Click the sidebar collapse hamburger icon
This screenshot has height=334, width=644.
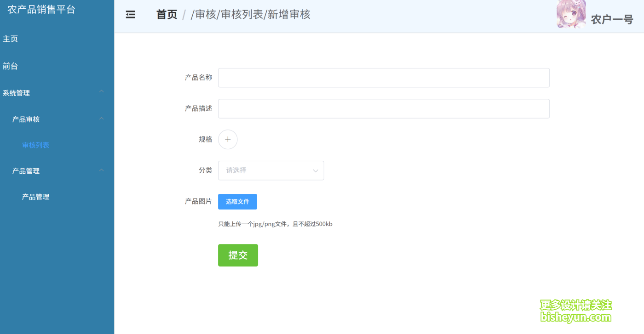tap(130, 14)
